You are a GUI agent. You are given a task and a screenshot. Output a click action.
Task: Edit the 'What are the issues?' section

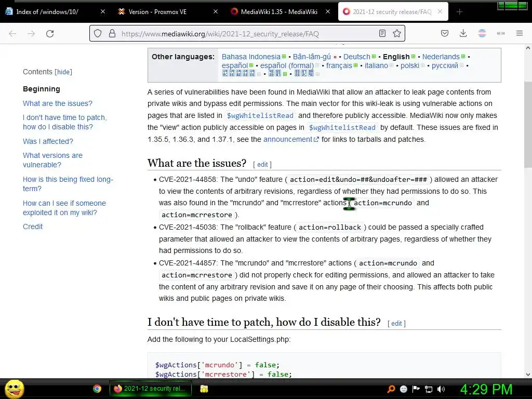point(262,165)
